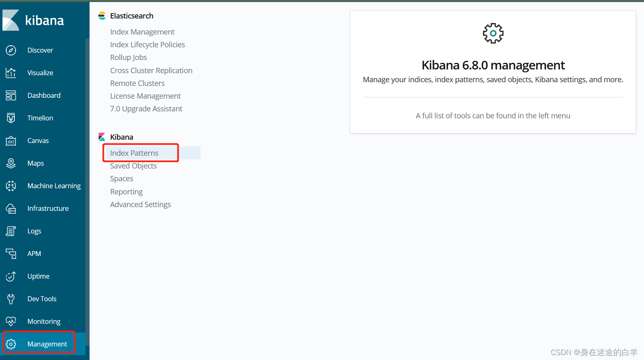Click the Dev Tools wrench icon
The height and width of the screenshot is (360, 644).
(11, 299)
